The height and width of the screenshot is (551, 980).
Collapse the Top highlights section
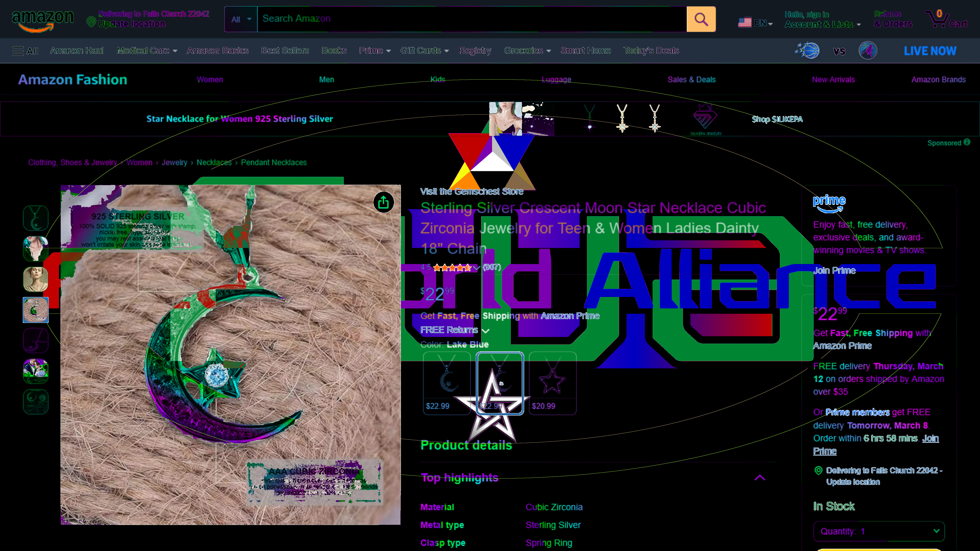(x=759, y=478)
